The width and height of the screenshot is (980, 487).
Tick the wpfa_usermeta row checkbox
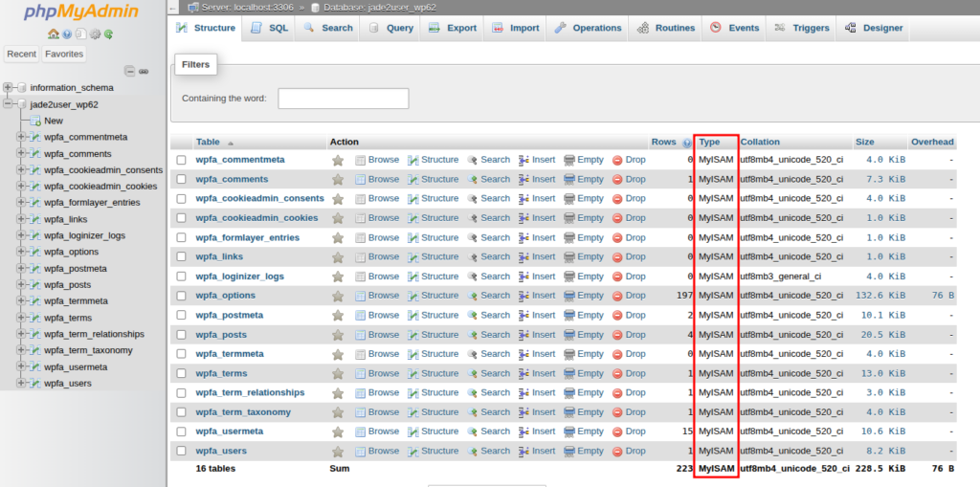point(181,432)
